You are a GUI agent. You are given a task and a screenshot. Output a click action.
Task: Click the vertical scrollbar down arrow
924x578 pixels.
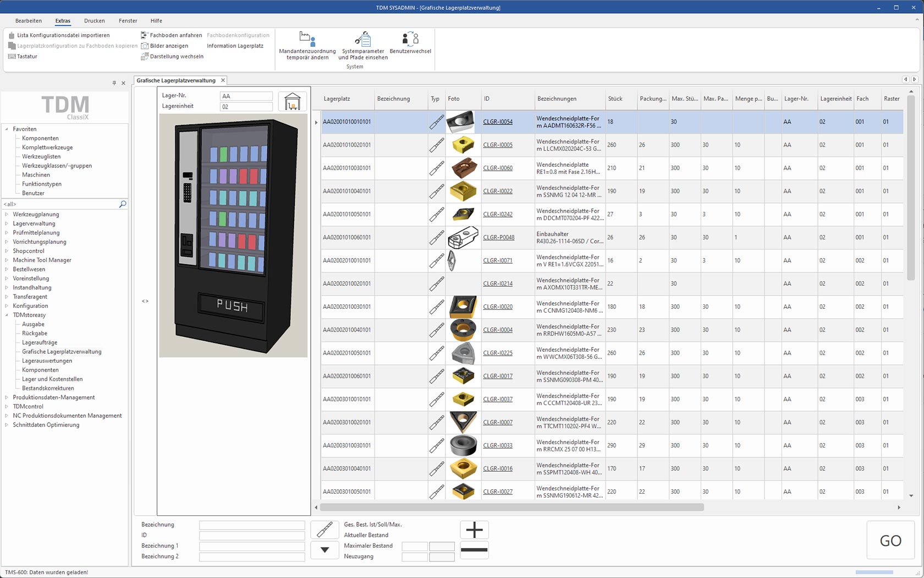pyautogui.click(x=911, y=495)
